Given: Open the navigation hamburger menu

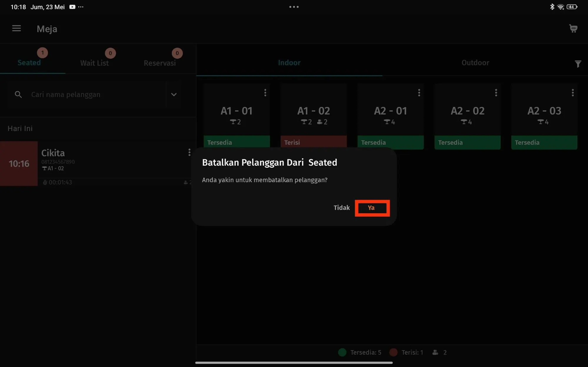Looking at the screenshot, I should click(16, 28).
